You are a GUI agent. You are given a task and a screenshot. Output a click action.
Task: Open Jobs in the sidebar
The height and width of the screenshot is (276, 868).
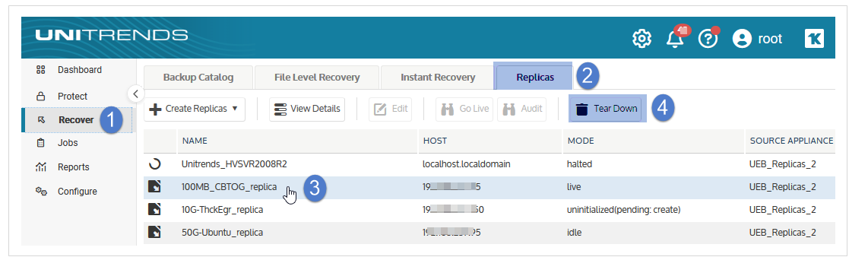coord(68,143)
